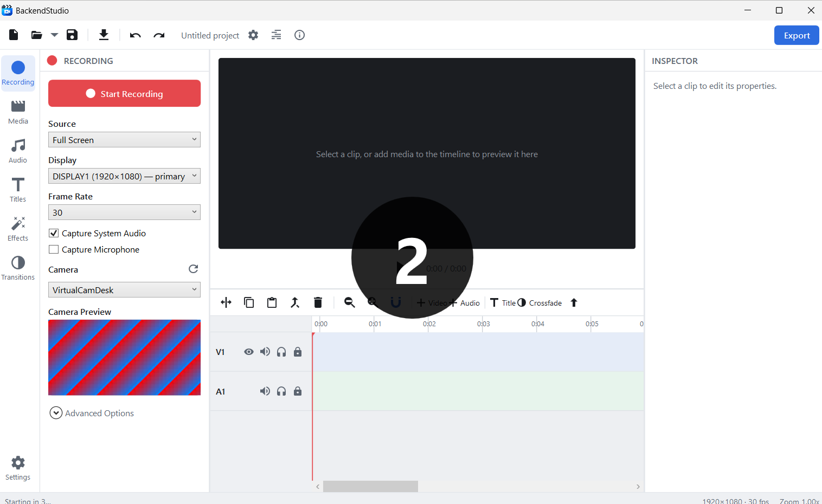This screenshot has width=822, height=504.
Task: Click the Export button
Action: (x=797, y=35)
